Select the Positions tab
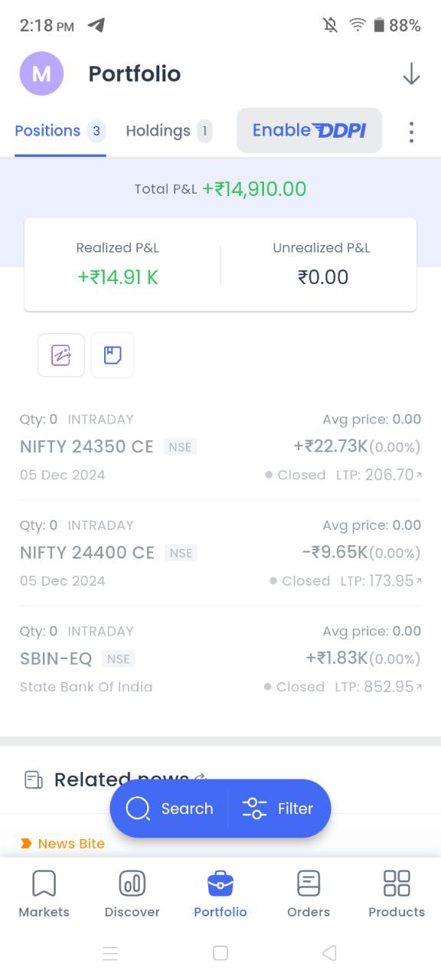The width and height of the screenshot is (441, 980). point(60,131)
